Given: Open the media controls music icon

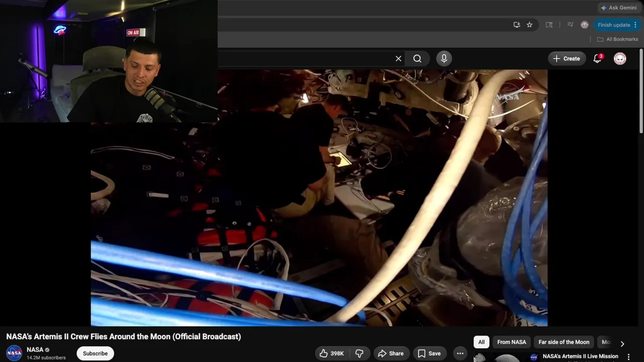Looking at the screenshot, I should pos(570,25).
